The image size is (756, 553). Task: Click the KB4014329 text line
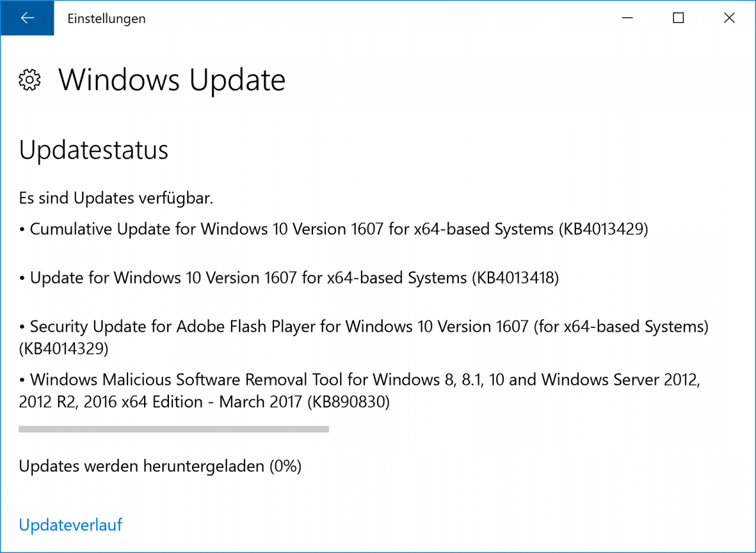(64, 349)
